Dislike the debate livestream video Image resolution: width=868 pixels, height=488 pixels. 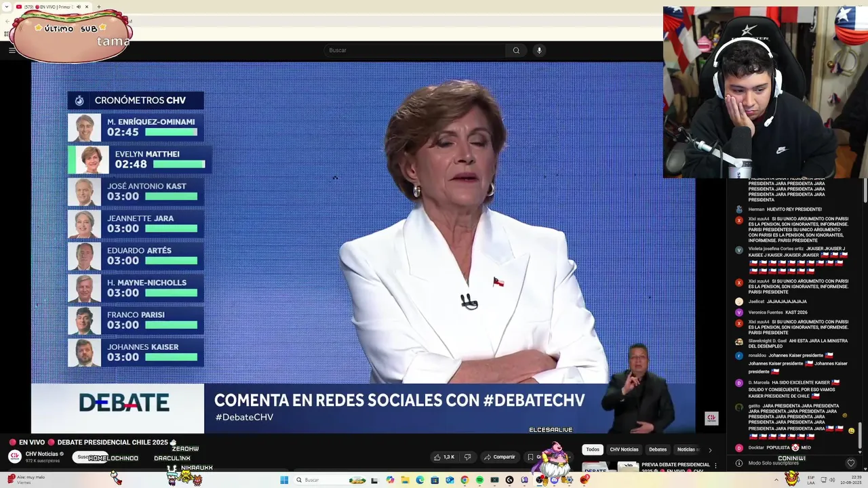pyautogui.click(x=467, y=457)
